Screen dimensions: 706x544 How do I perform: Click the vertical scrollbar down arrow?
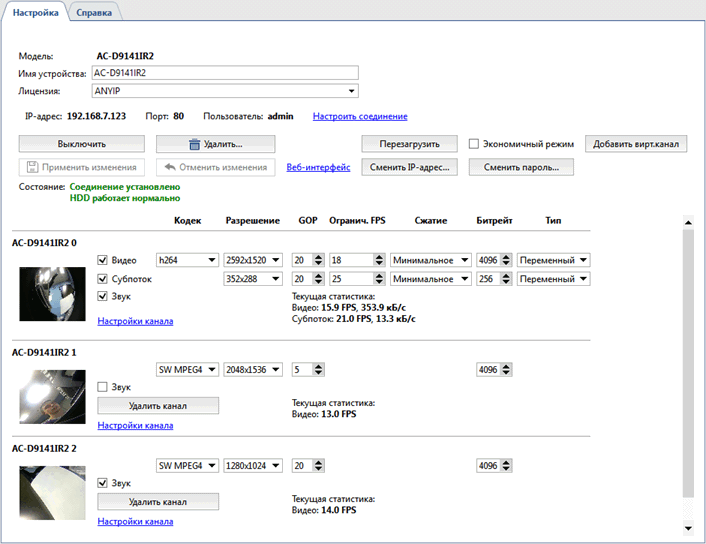687,527
